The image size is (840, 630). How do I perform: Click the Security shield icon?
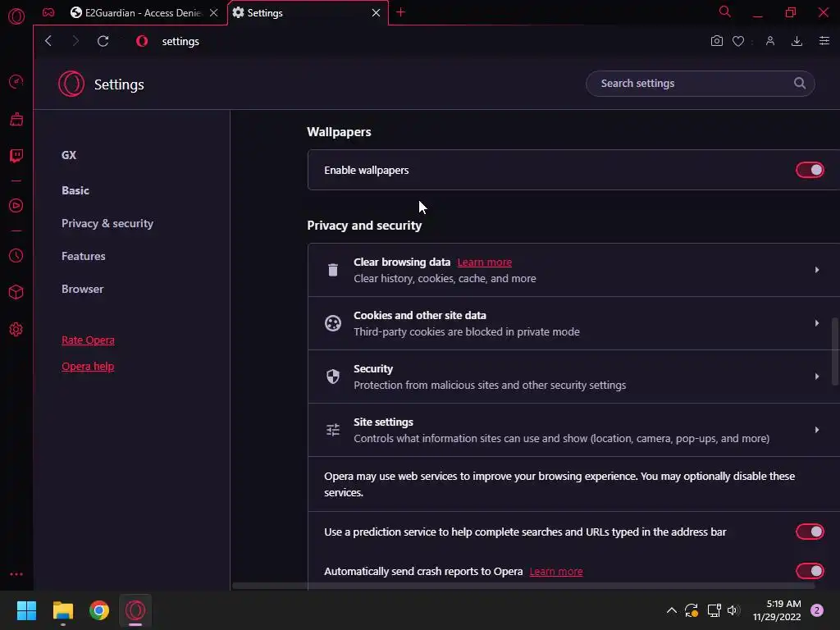pos(333,377)
